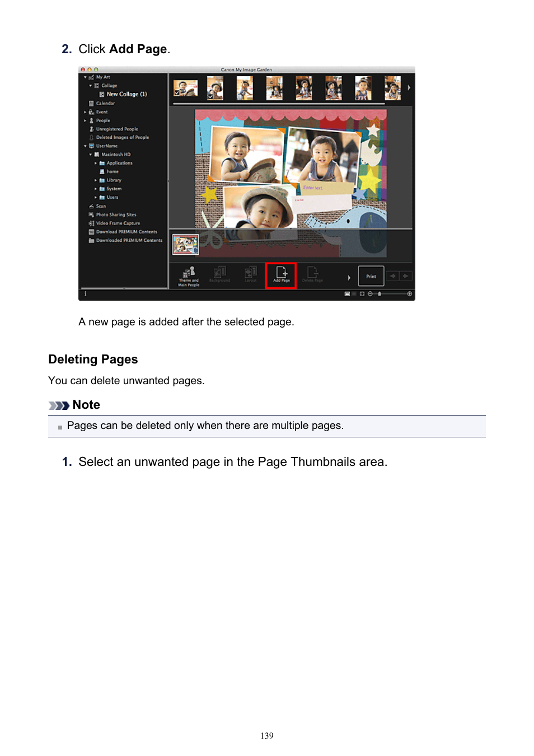534x756 pixels.
Task: Click the Print button
Action: coord(371,276)
